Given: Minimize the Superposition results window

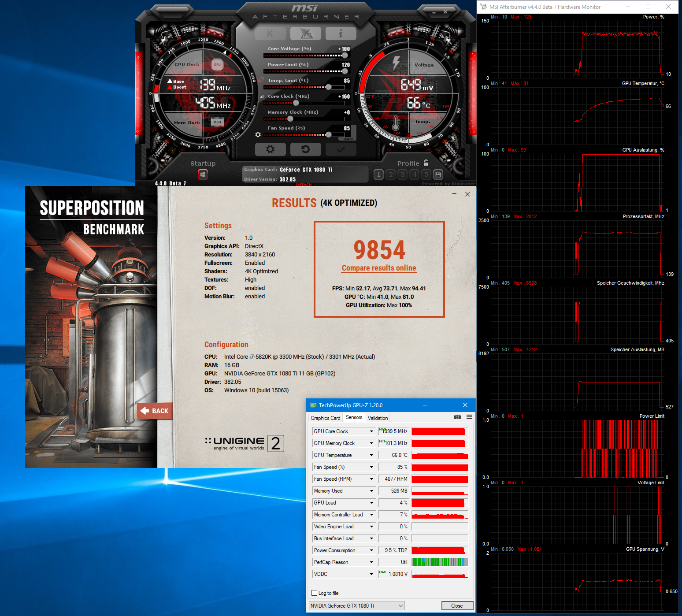Looking at the screenshot, I should [x=454, y=194].
